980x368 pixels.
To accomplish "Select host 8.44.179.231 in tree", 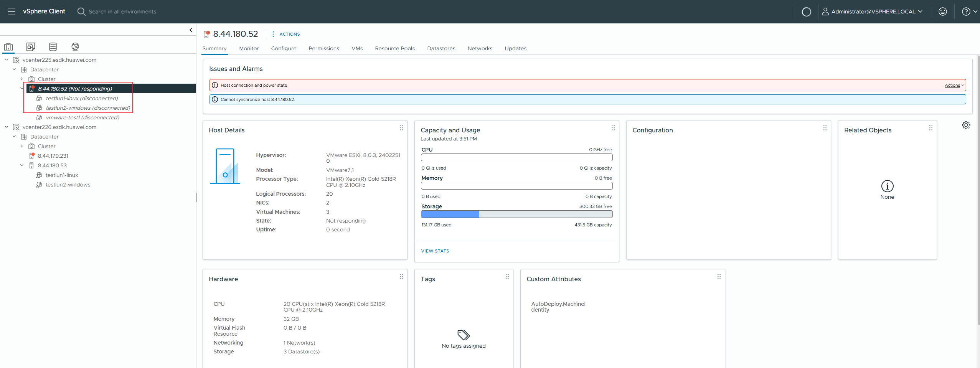I will [53, 156].
